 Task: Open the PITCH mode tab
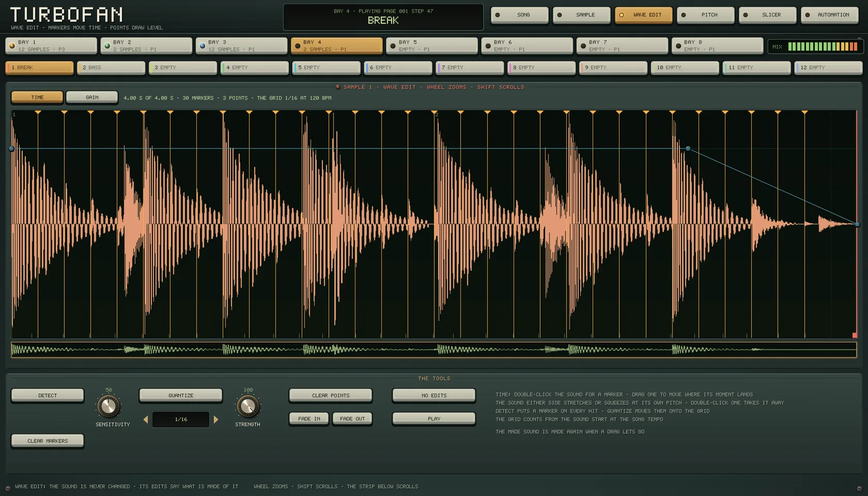[705, 15]
